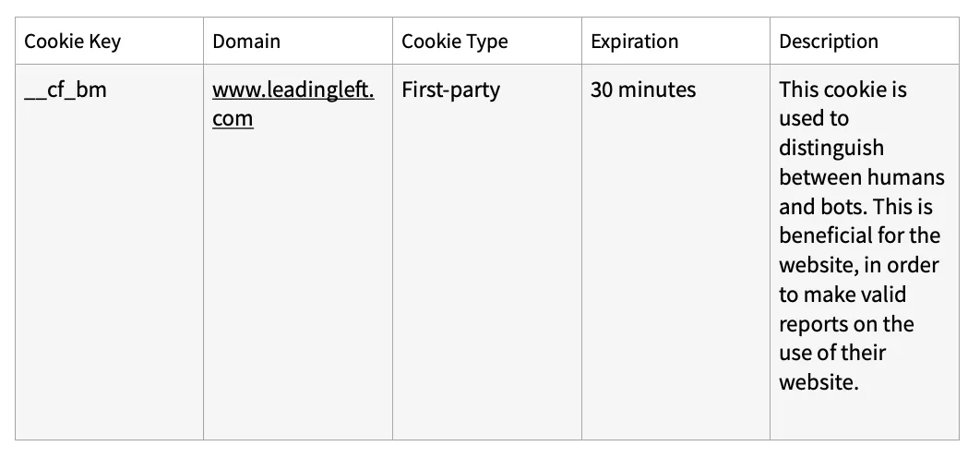Click 'beneficial for the' description line
Viewport: 980px width, 458px height.
coord(859,235)
